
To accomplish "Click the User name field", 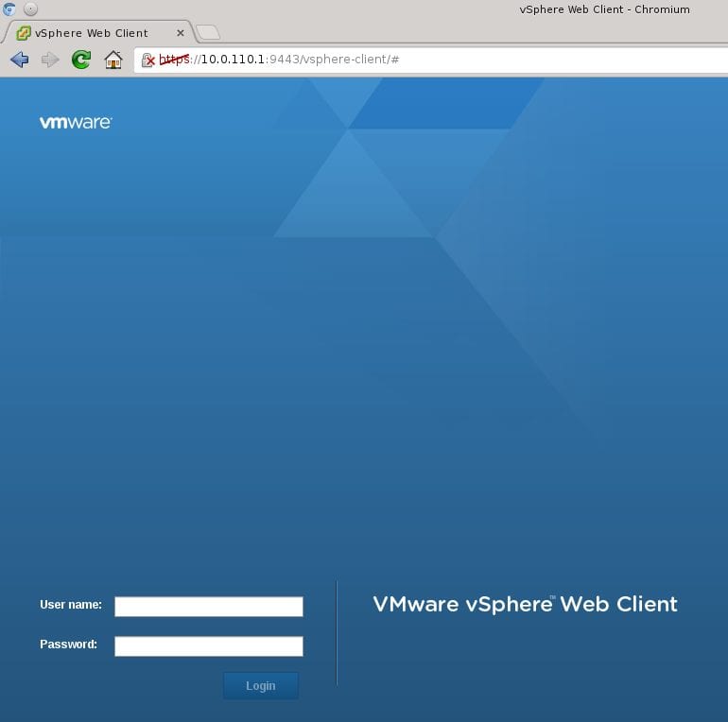I will point(209,607).
